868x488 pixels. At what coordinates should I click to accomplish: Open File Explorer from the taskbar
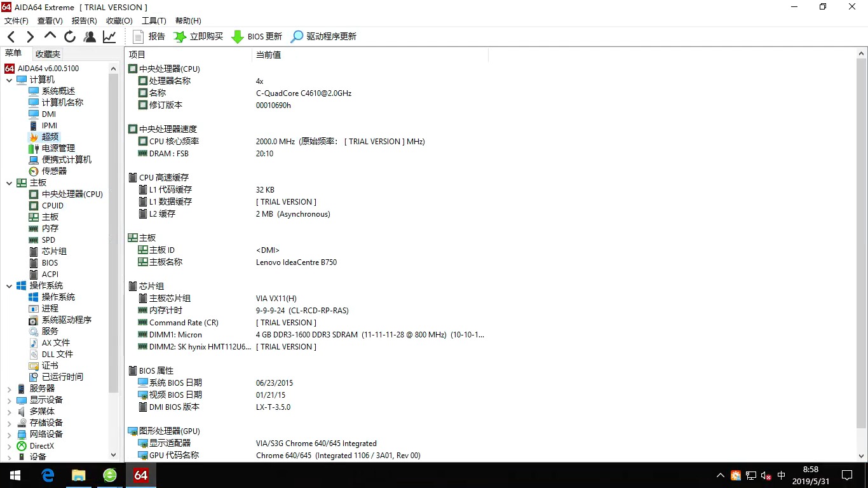(79, 475)
